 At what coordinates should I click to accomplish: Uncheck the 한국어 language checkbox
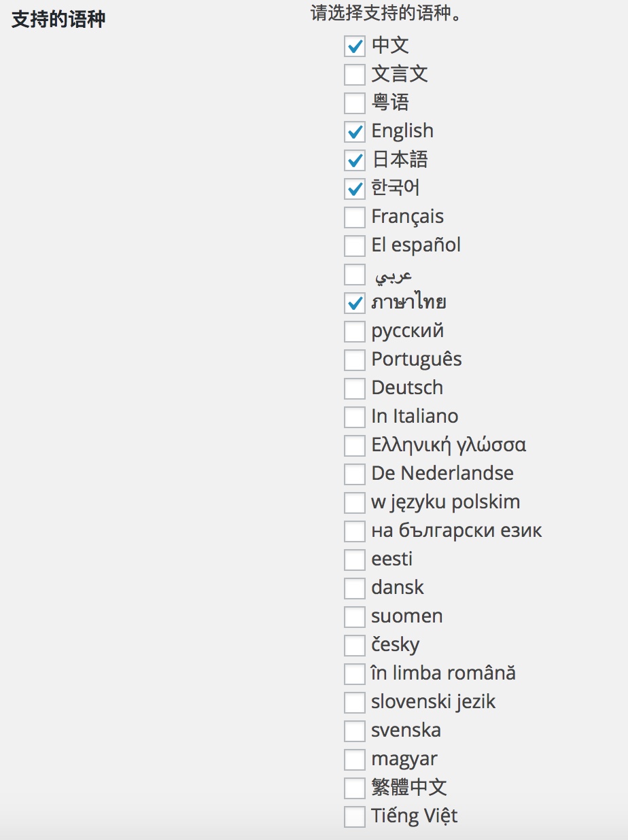355,189
